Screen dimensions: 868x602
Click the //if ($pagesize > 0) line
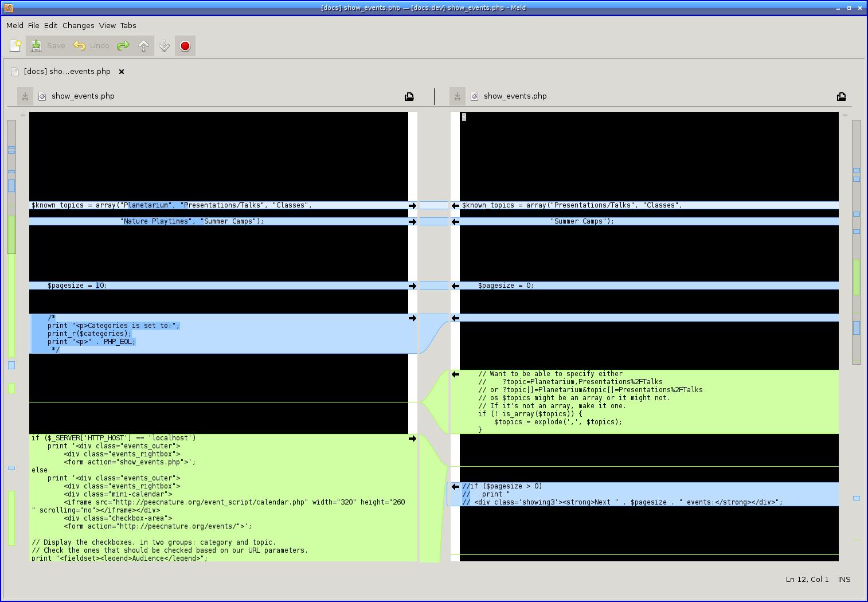click(x=502, y=486)
